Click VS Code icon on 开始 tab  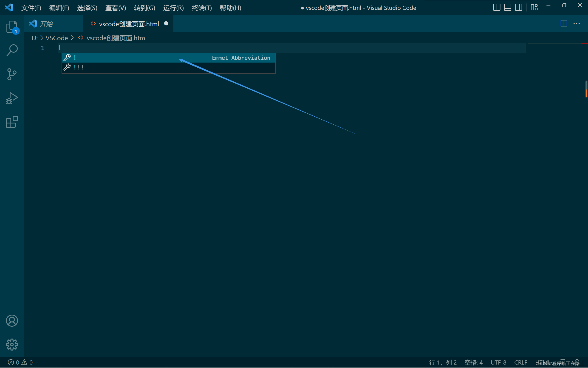[33, 23]
